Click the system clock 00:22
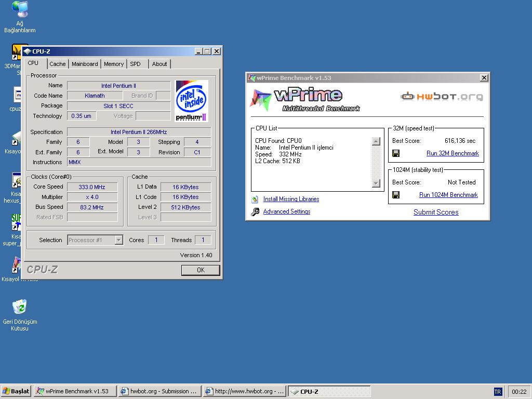This screenshot has height=399, width=532. click(x=519, y=392)
